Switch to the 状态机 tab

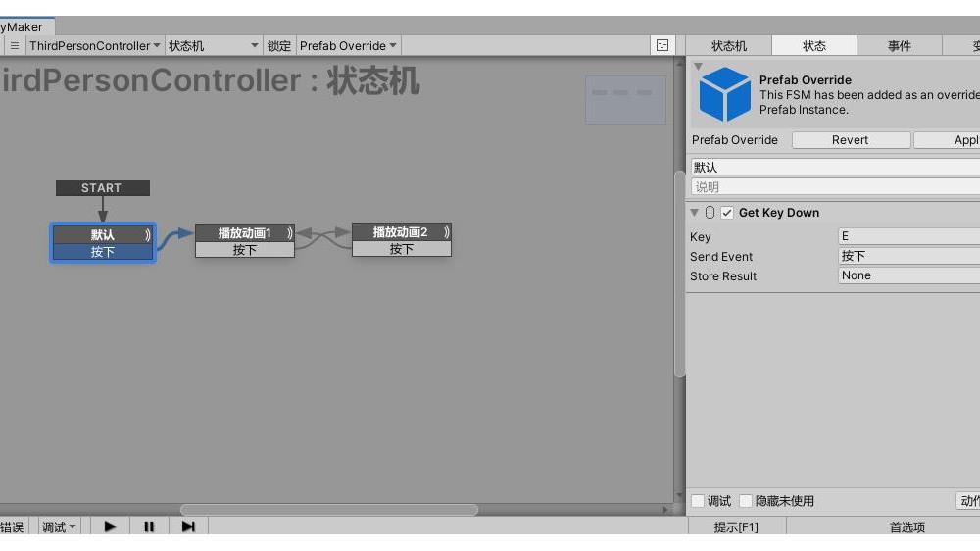click(728, 46)
